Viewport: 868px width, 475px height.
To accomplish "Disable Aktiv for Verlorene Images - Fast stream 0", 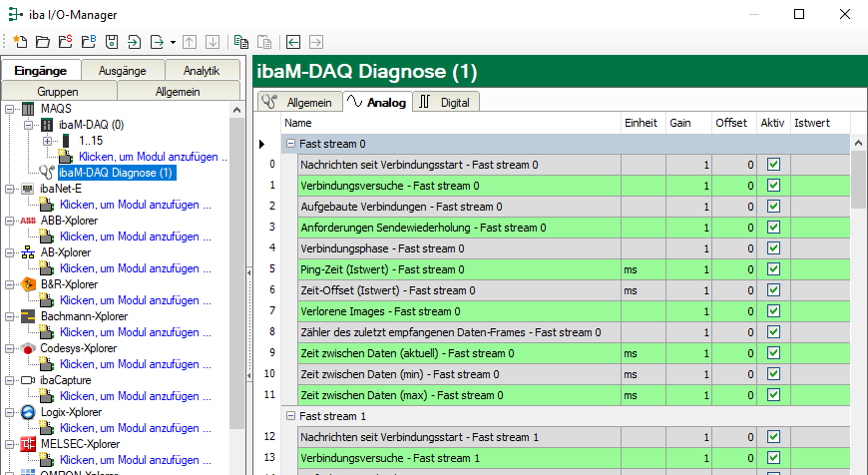I will click(x=772, y=311).
